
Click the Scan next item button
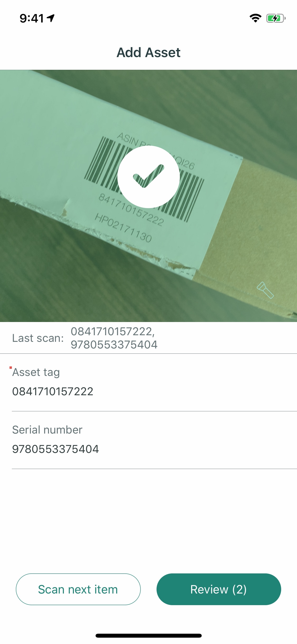coord(78,589)
